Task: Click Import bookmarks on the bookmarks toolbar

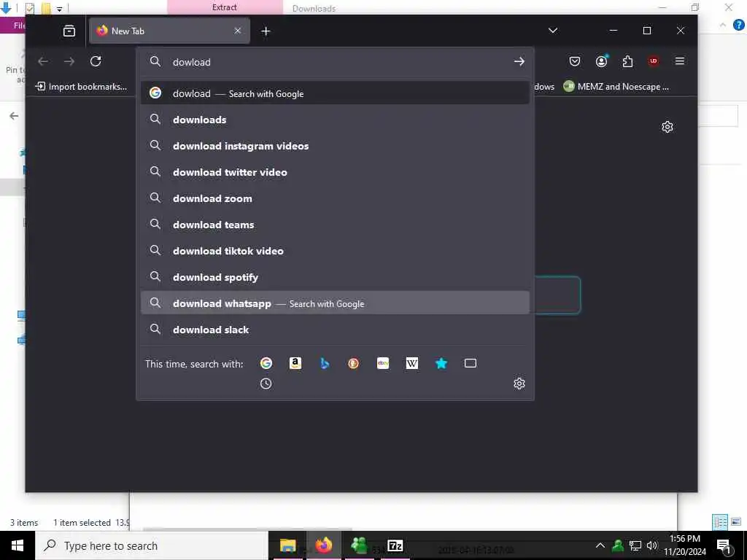Action: (82, 87)
